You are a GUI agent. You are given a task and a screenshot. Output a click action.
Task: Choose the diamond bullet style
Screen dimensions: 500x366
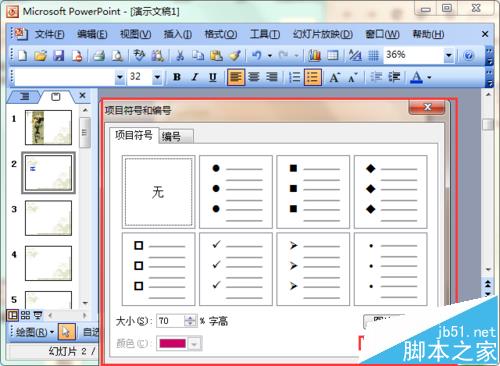coord(390,192)
